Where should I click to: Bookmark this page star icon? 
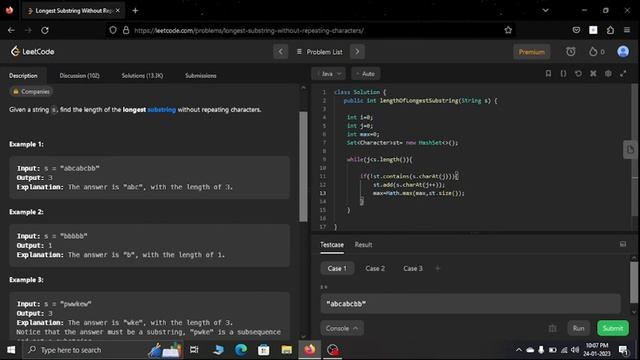point(508,30)
